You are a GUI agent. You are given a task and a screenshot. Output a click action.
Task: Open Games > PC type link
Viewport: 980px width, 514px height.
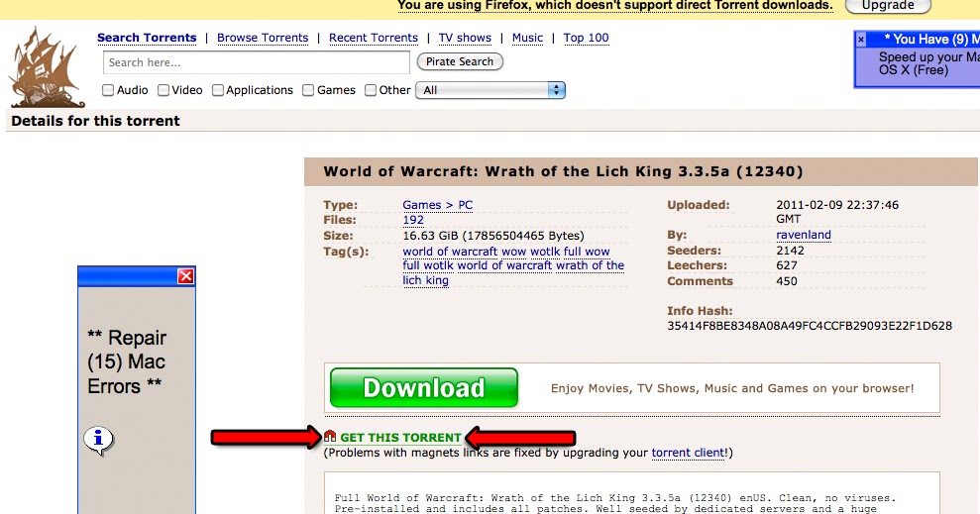pyautogui.click(x=438, y=205)
